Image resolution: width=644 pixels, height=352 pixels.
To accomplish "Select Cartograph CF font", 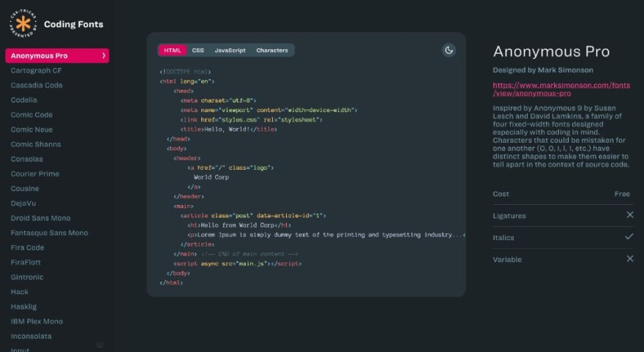I will (36, 70).
